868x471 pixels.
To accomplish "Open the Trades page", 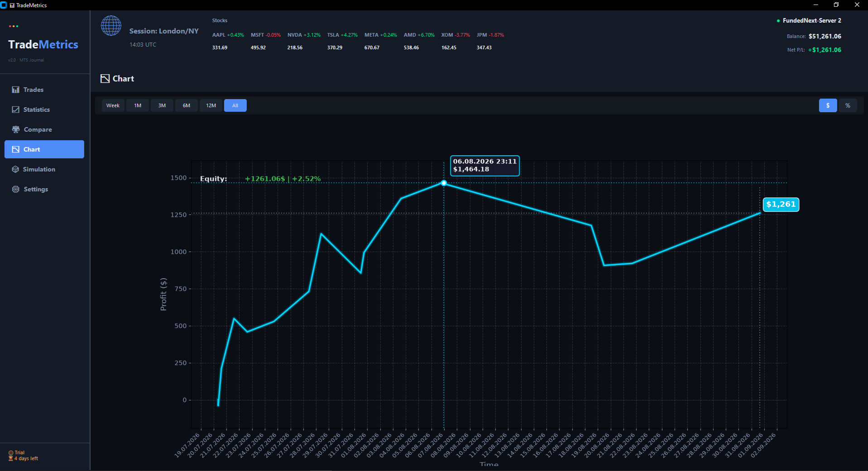I will tap(44, 90).
